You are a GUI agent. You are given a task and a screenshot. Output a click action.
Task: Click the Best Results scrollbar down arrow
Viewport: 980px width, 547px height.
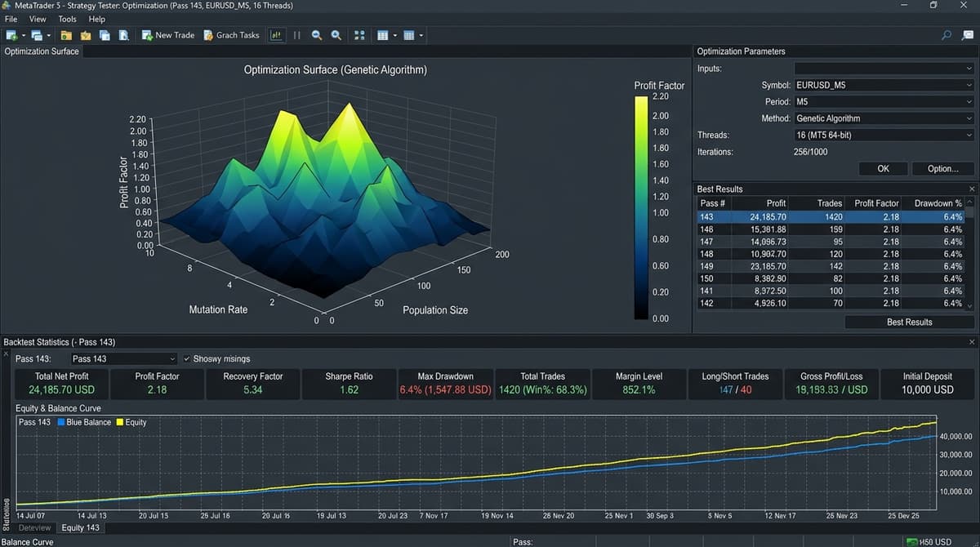970,305
